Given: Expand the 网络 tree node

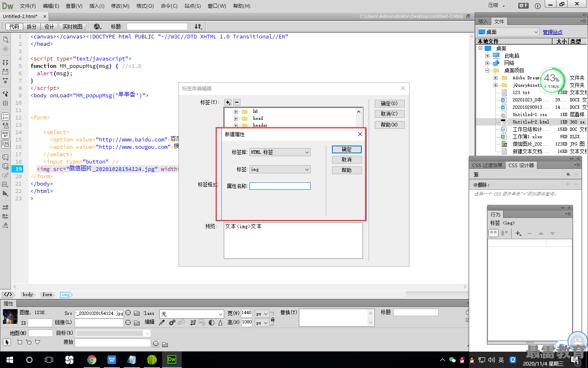Looking at the screenshot, I should (487, 63).
